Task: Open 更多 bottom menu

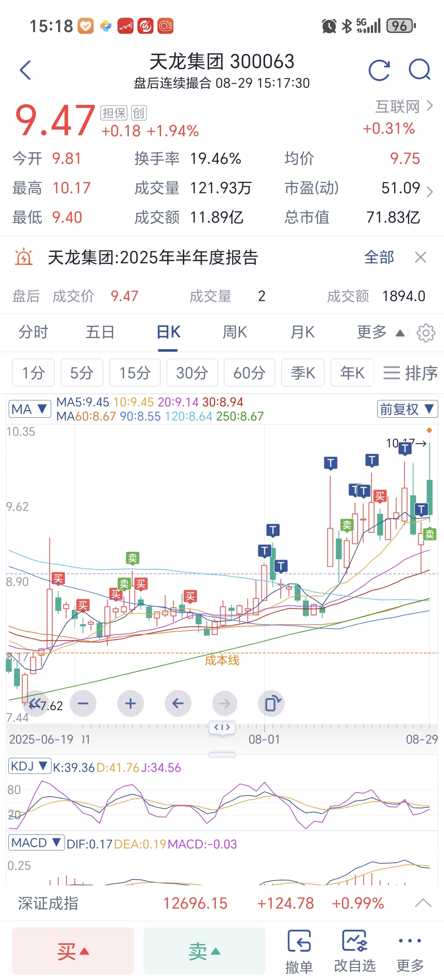Action: coord(410,951)
